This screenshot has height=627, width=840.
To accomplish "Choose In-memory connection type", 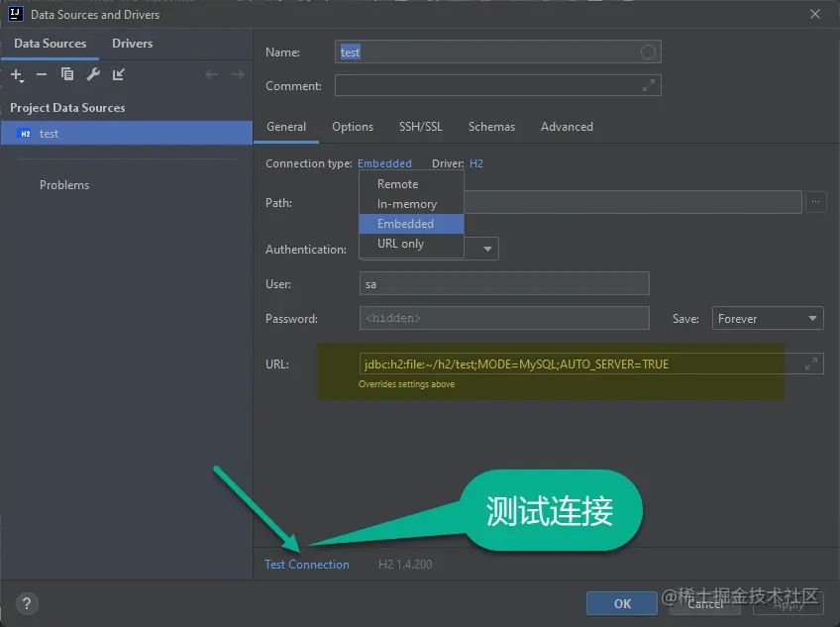I will (x=411, y=204).
